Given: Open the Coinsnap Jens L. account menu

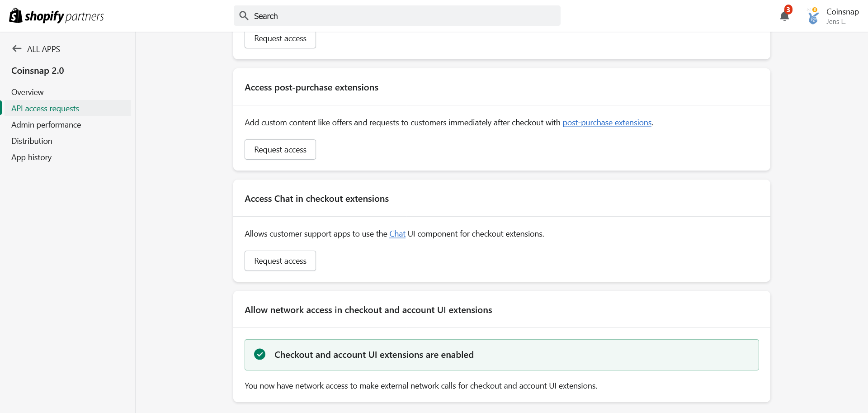Looking at the screenshot, I should [x=842, y=16].
